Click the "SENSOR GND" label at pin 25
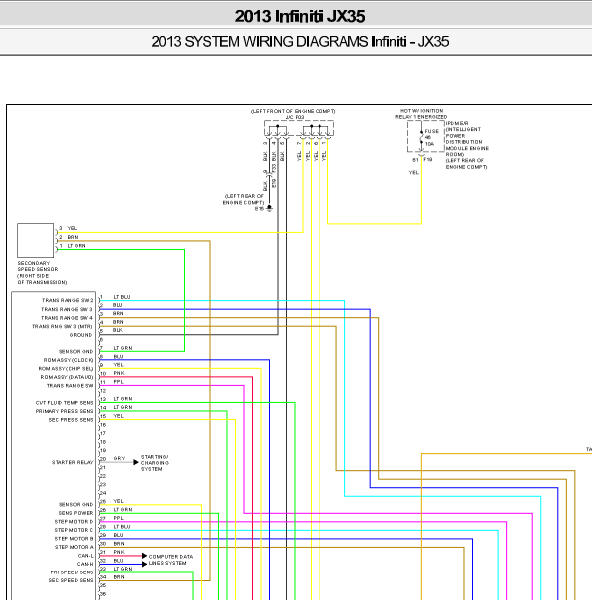592x600 pixels. tap(76, 504)
